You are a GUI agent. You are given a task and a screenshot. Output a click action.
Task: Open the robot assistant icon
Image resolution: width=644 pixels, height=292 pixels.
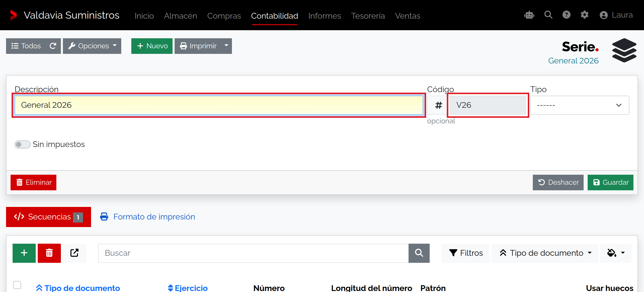click(529, 15)
